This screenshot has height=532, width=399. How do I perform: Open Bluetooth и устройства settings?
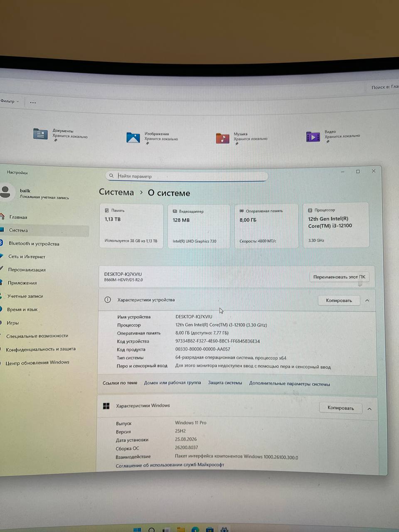pos(34,244)
